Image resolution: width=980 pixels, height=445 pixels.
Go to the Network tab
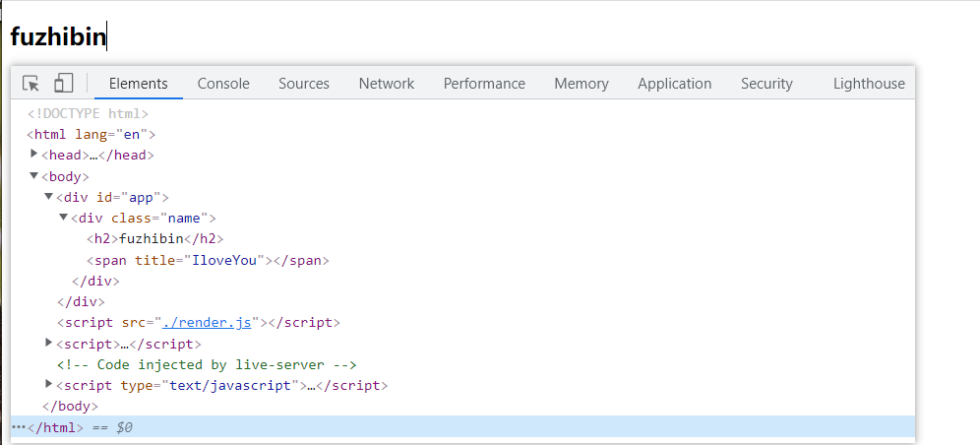tap(387, 84)
